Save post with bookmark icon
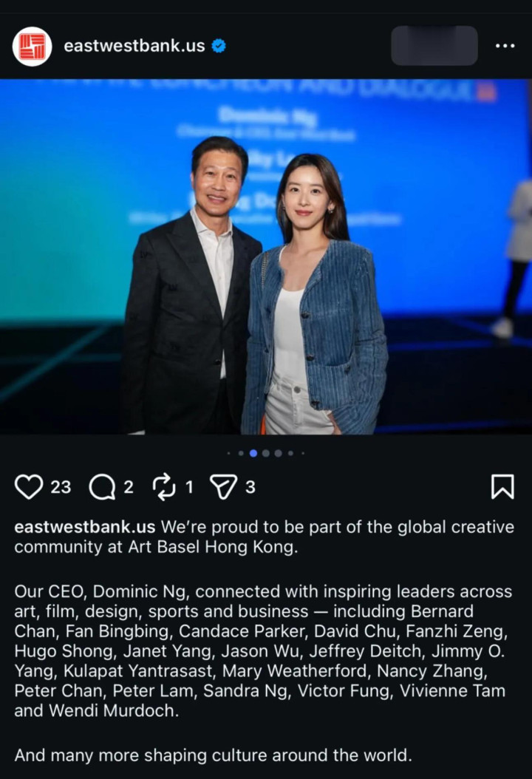Image resolution: width=532 pixels, height=779 pixels. (502, 486)
